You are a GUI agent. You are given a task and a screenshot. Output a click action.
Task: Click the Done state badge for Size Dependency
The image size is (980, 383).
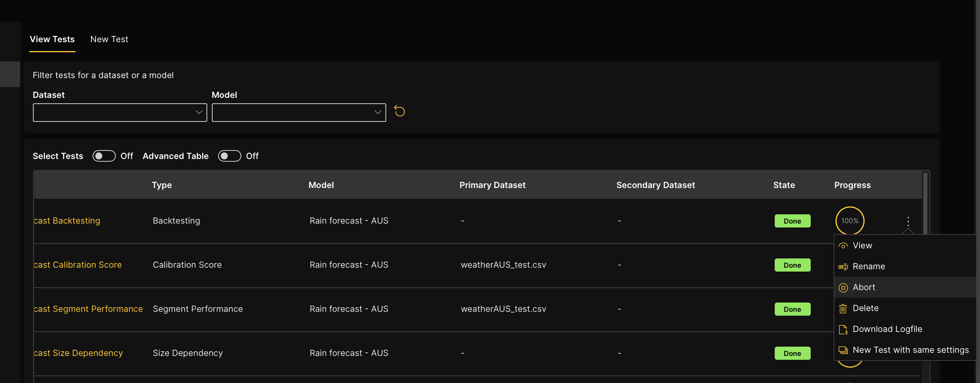click(792, 353)
